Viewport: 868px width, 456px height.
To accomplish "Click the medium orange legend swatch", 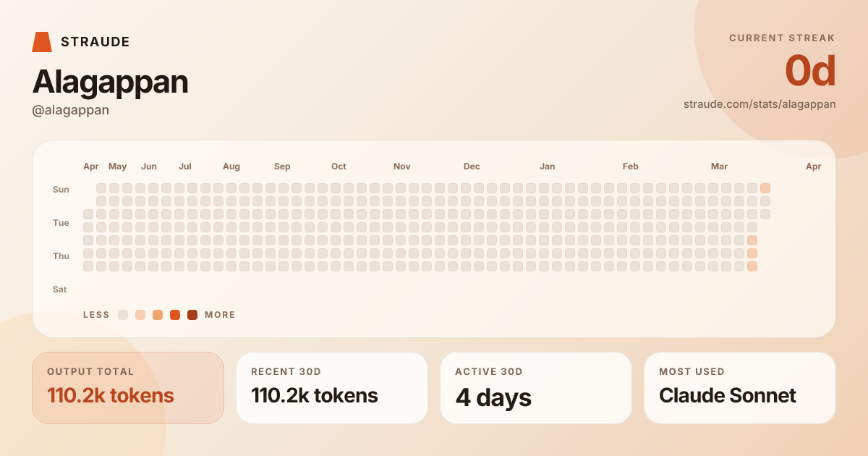I will [158, 315].
